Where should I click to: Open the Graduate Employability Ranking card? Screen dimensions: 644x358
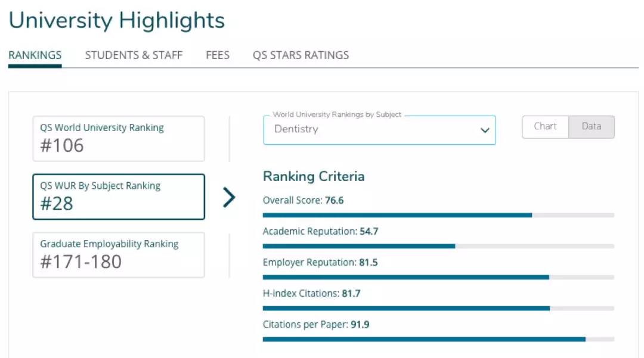pos(119,255)
